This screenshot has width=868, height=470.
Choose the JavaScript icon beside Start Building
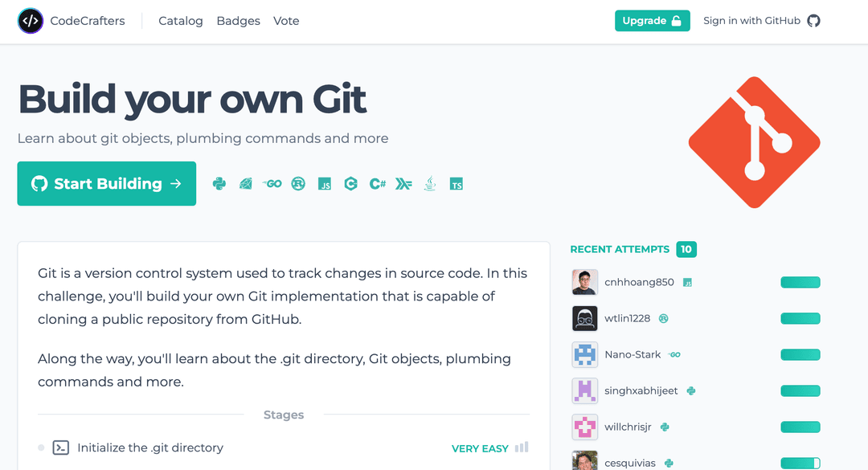(325, 184)
